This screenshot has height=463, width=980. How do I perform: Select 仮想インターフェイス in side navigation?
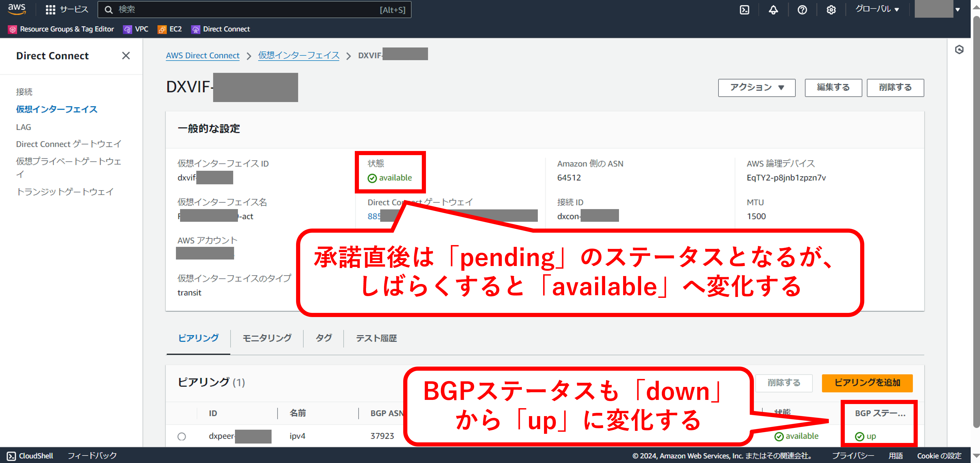57,109
